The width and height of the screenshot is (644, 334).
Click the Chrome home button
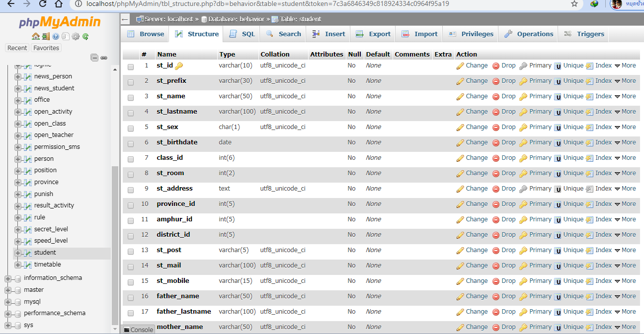[x=59, y=4]
